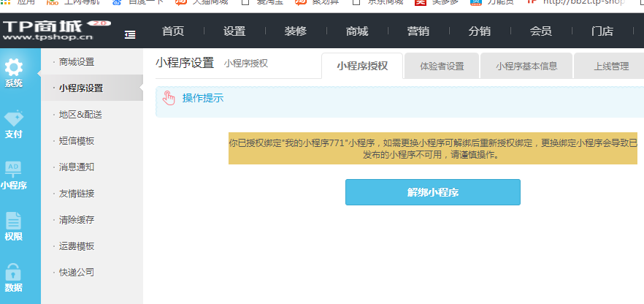Open the 数据 lock icon section
The width and height of the screenshot is (644, 304).
coord(13,272)
